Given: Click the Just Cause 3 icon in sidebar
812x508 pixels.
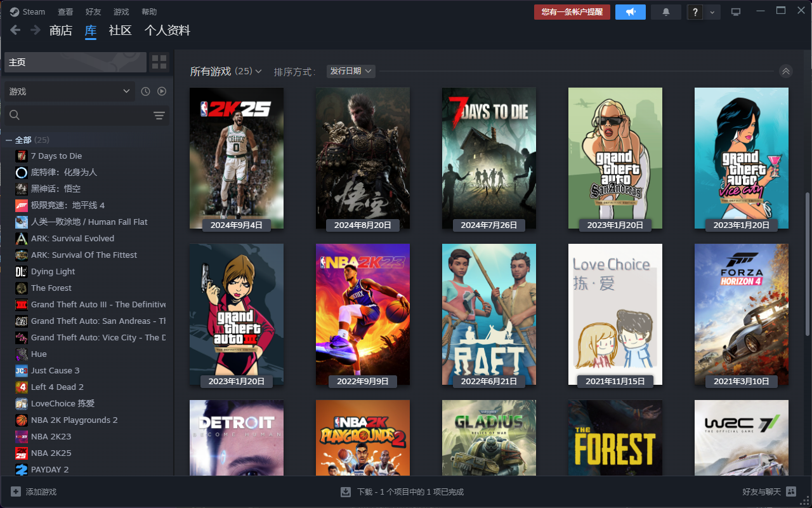Looking at the screenshot, I should point(22,370).
